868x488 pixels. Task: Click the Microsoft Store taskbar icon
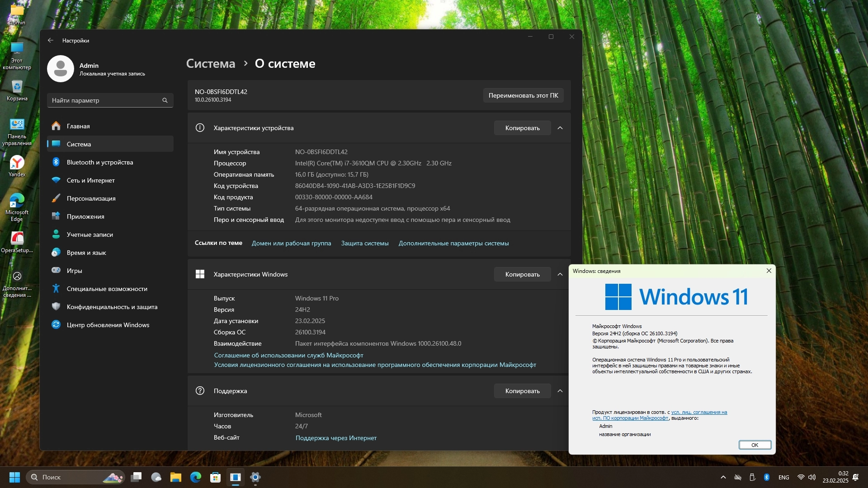pyautogui.click(x=215, y=477)
